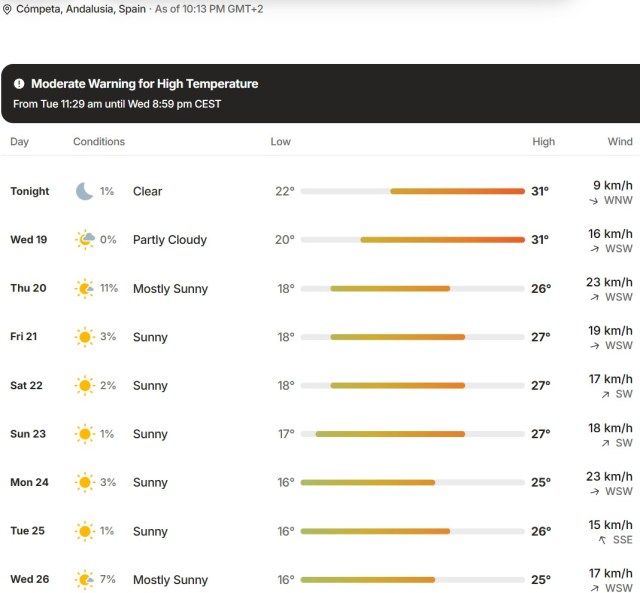The width and height of the screenshot is (640, 593).
Task: Click the partly cloudy icon for Wed 19
Action: coord(85,240)
